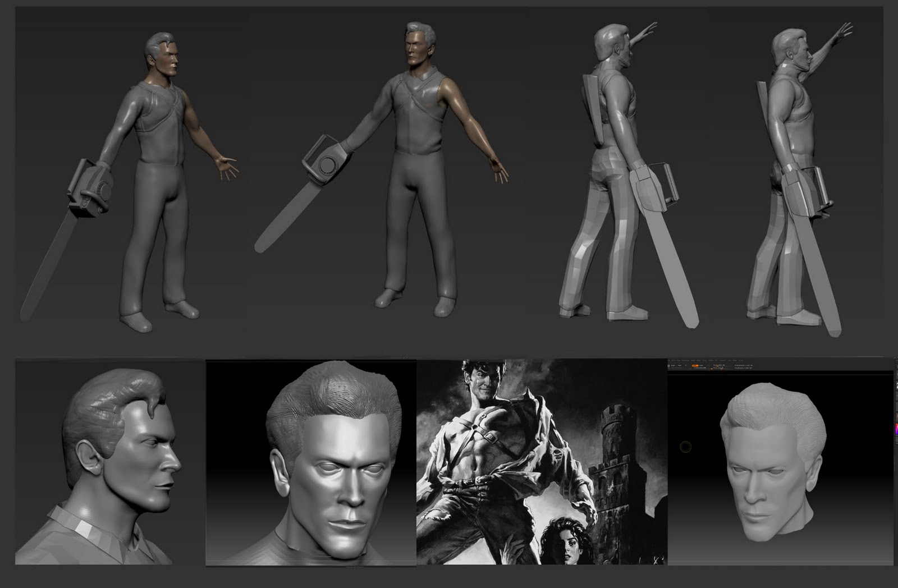
Task: Open the front-facing full-body render with extended chainsaw
Action: click(382, 168)
